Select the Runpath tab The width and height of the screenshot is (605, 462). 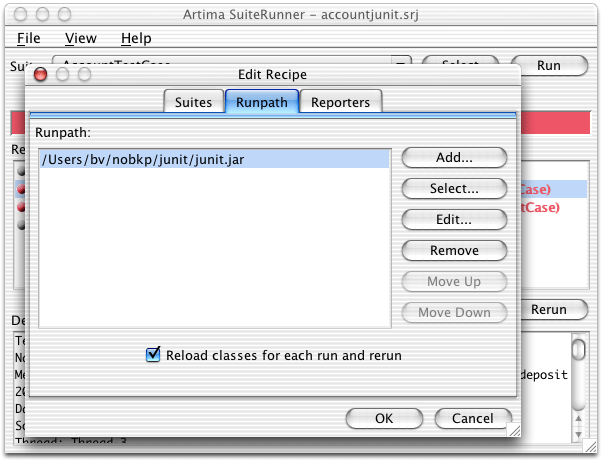(262, 102)
